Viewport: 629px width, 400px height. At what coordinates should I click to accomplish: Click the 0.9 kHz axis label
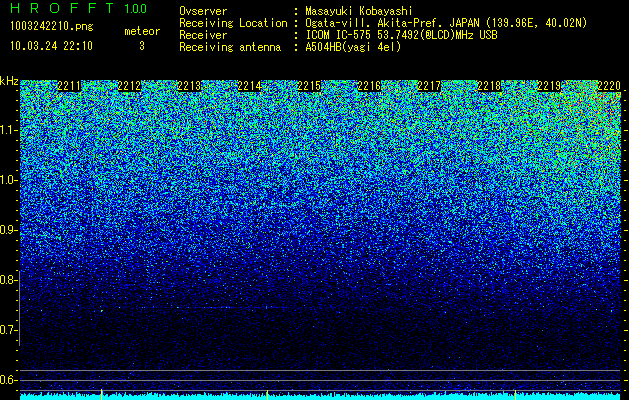(x=9, y=230)
